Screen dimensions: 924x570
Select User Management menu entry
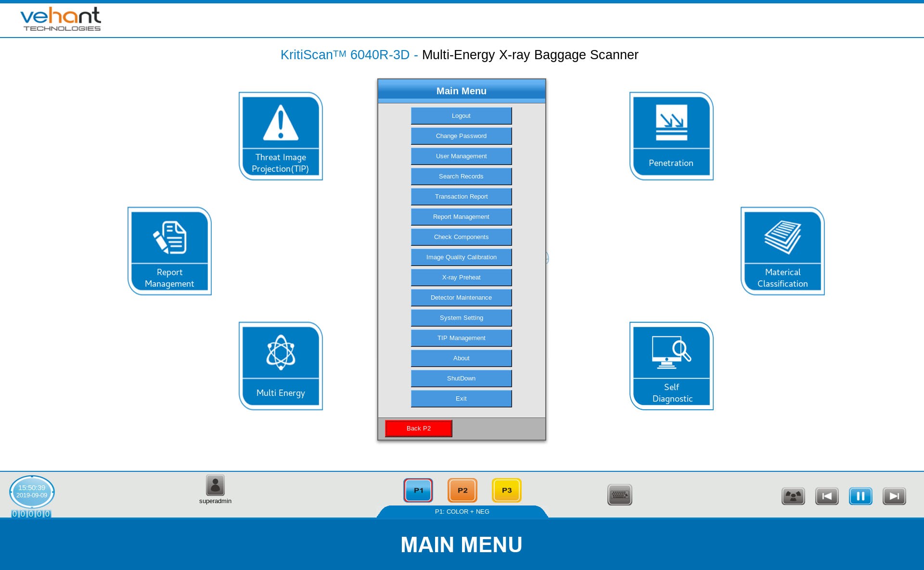(x=461, y=156)
